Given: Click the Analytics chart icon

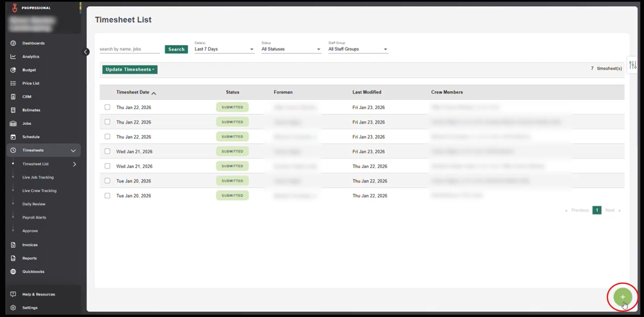Looking at the screenshot, I should pyautogui.click(x=13, y=57).
